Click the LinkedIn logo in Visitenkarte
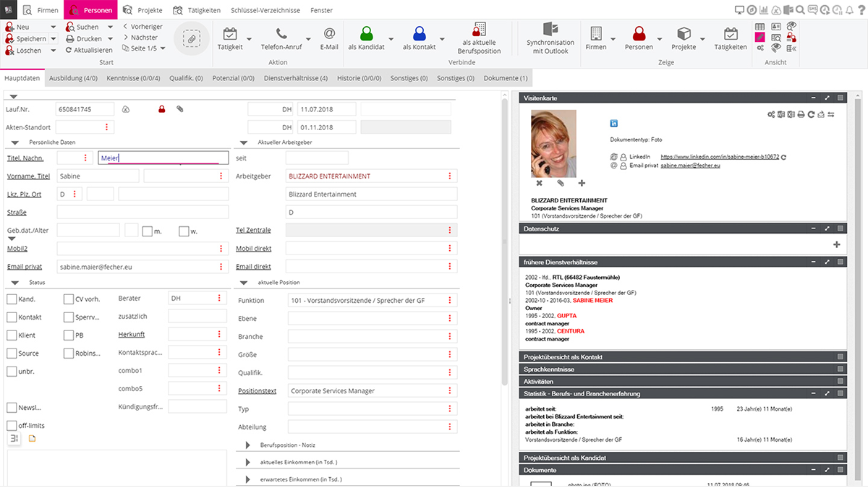Viewport: 868px width, 488px height. click(x=614, y=124)
